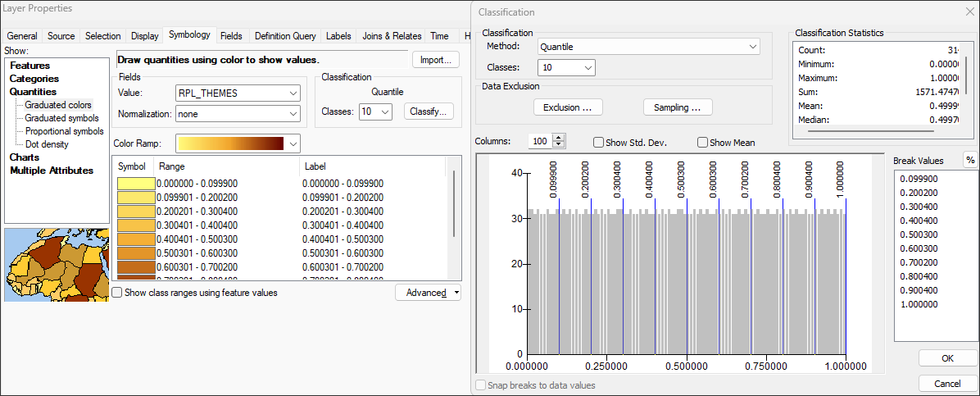Open the Definition Query tab
The width and height of the screenshot is (980, 396).
click(285, 36)
